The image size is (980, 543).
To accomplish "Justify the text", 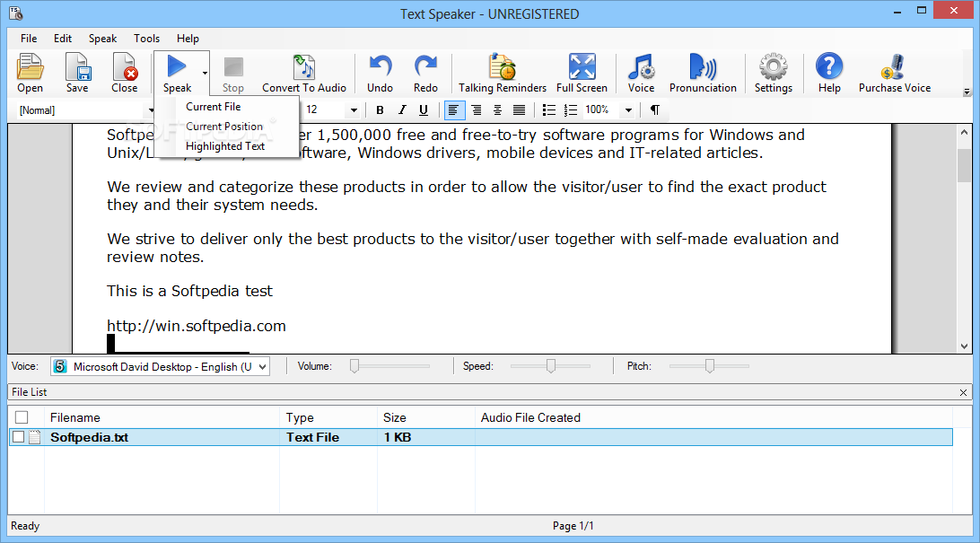I will click(519, 110).
